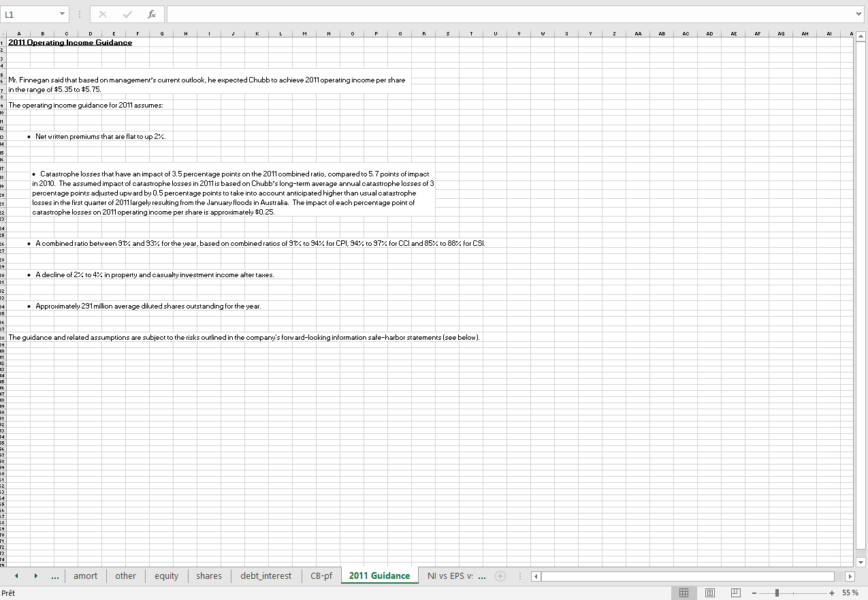
Task: Switch to the debt_interest sheet tab
Action: pyautogui.click(x=266, y=576)
